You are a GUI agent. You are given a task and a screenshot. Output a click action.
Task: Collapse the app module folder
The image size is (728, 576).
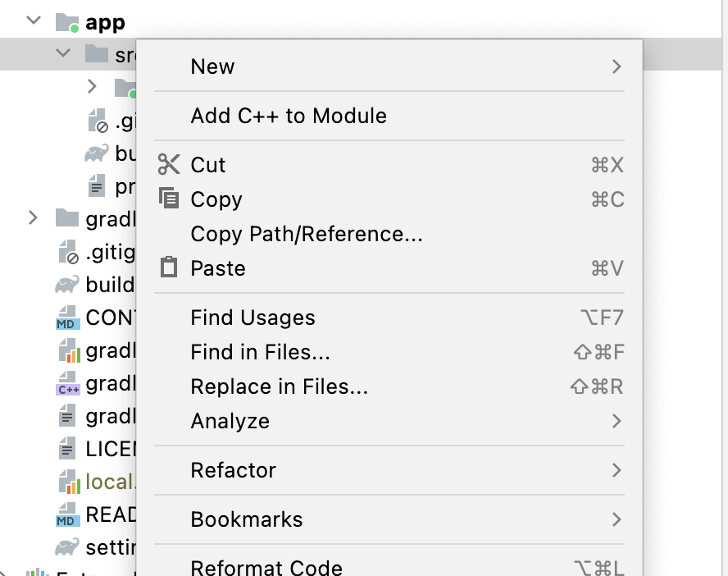pyautogui.click(x=34, y=21)
